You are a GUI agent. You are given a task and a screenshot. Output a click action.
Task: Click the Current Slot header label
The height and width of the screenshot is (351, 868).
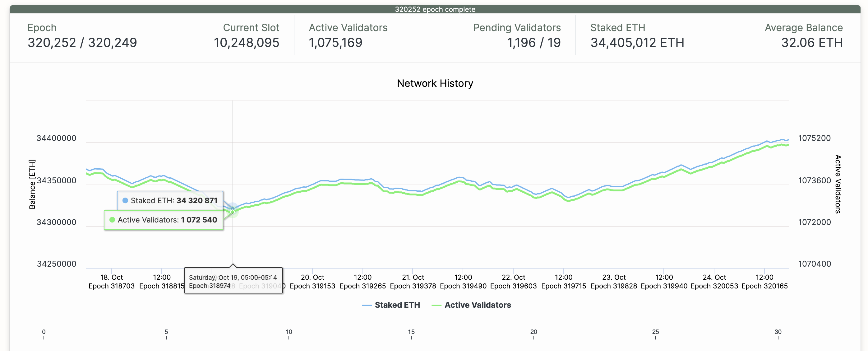[x=251, y=28]
